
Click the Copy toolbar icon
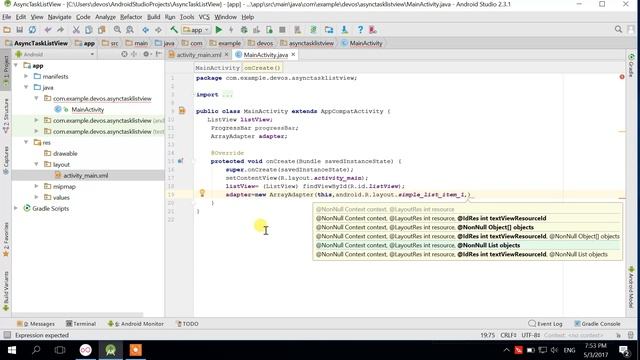(x=89, y=30)
